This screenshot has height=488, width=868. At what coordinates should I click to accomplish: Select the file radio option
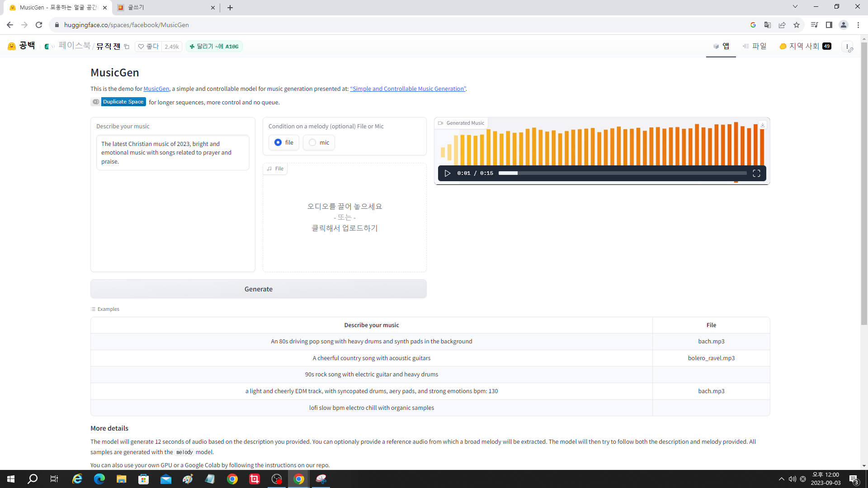[278, 142]
